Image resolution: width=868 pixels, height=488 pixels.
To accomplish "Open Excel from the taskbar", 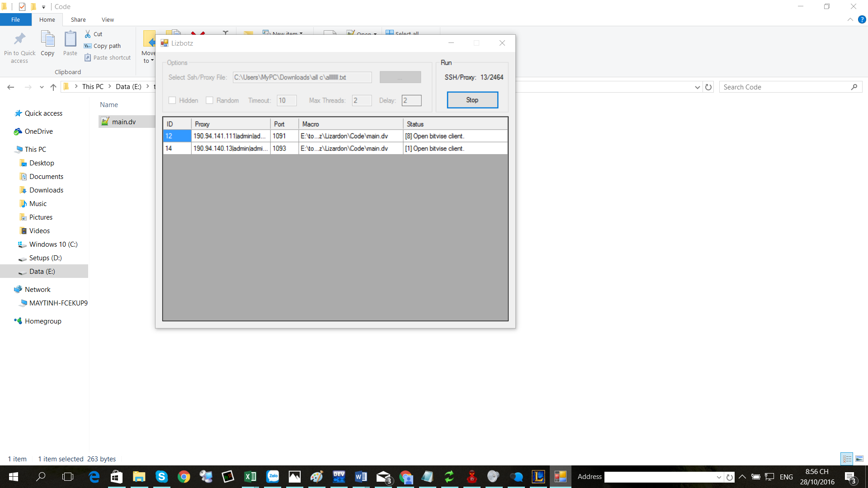I will point(250,476).
